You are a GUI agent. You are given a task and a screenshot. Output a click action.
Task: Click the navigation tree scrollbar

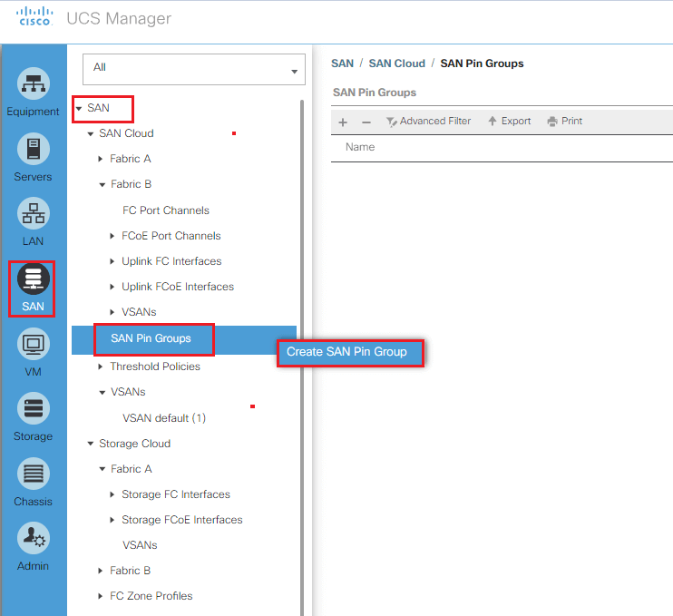point(302,357)
